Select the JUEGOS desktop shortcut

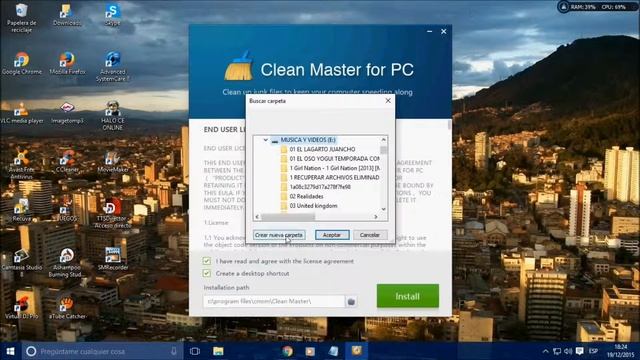point(67,211)
